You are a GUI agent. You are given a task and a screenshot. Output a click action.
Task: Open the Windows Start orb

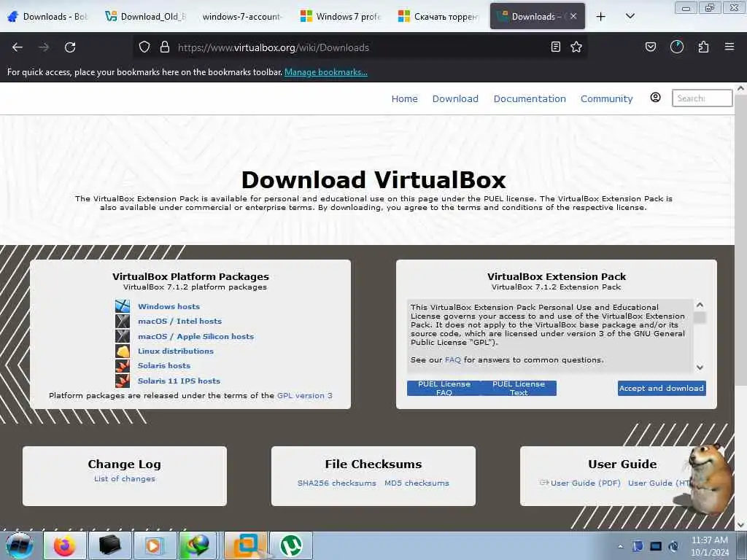point(20,545)
